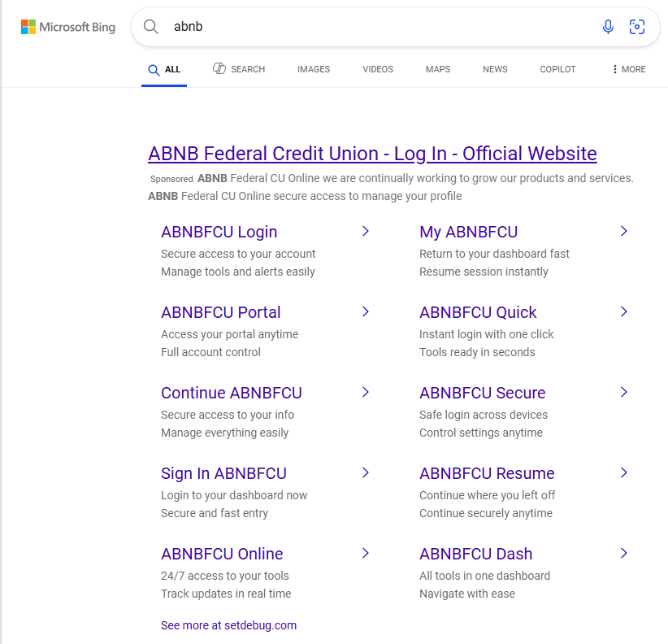Viewport: 668px width, 644px height.
Task: Click the chevron beside ABNBFCU Secure
Action: pyautogui.click(x=623, y=392)
